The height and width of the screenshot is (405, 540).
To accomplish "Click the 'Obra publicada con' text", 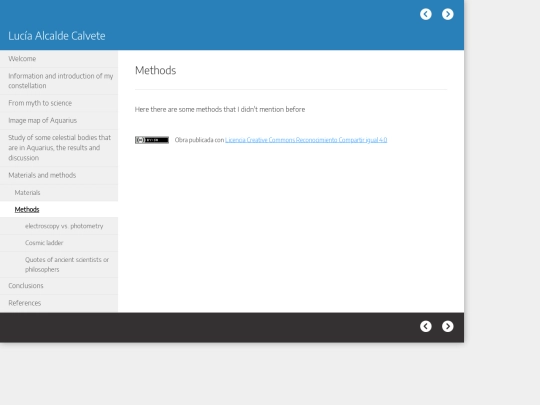I will [x=199, y=140].
